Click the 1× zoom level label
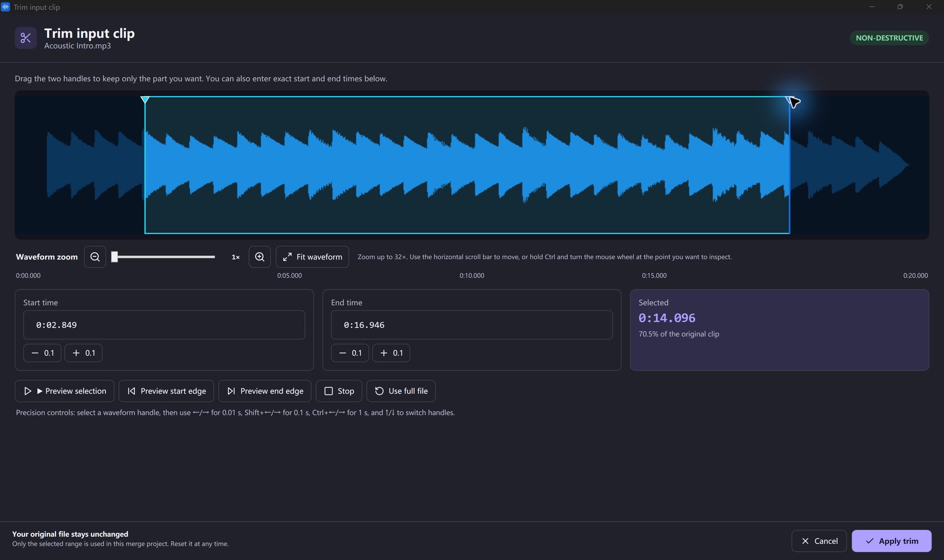 tap(236, 257)
